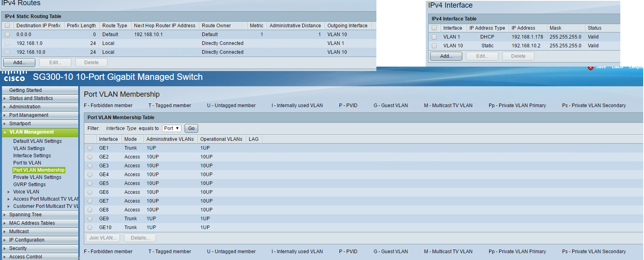
Task: Open the GVRP Settings page
Action: pos(29,185)
